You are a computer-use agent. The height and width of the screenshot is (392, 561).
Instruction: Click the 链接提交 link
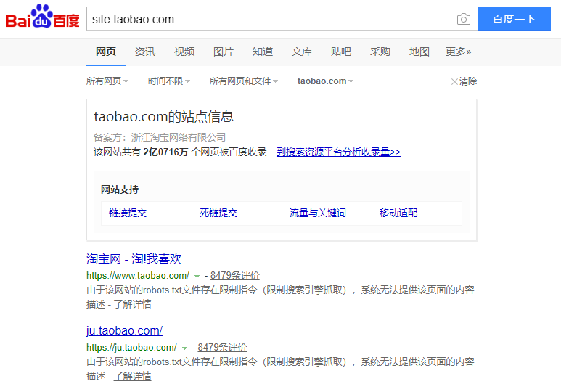click(128, 213)
